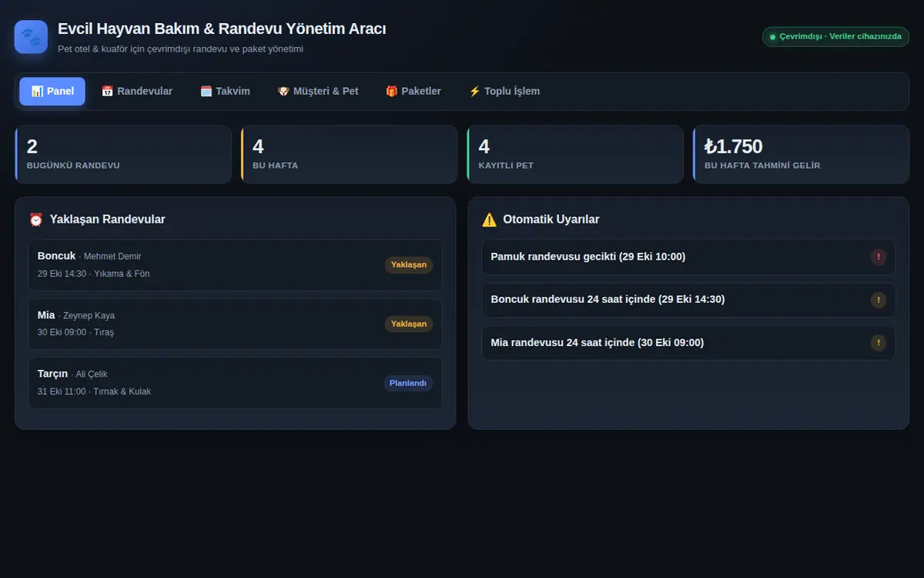
Task: Click the 'Otomatik Uyarılar' heading
Action: (x=551, y=220)
